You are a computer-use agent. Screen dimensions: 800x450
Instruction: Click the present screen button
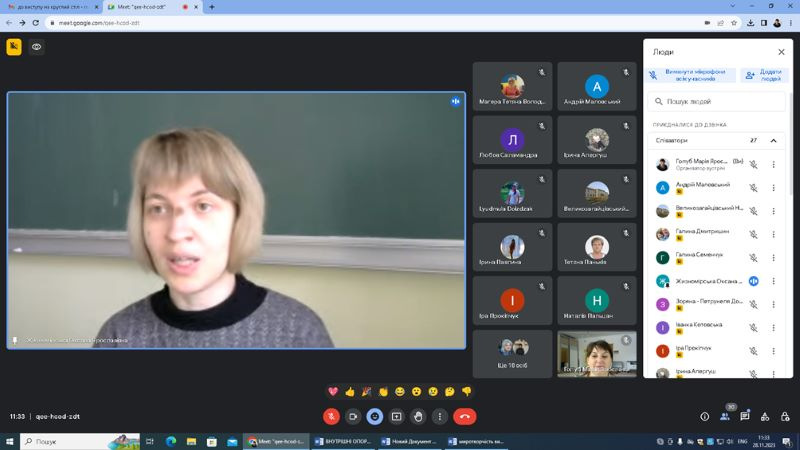396,416
